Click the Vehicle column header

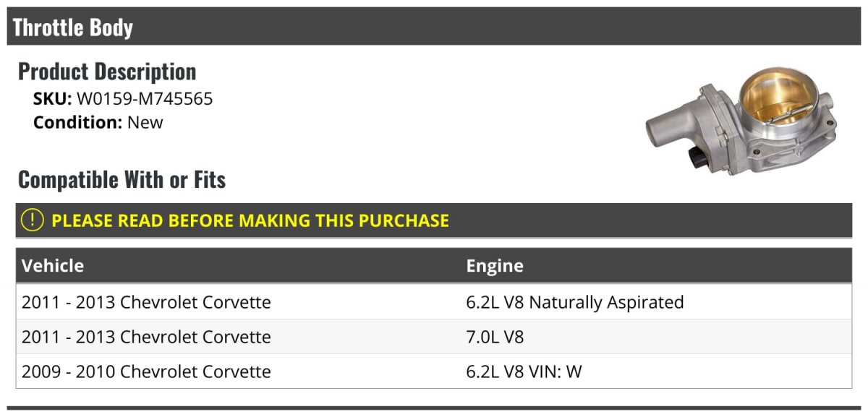click(x=53, y=266)
